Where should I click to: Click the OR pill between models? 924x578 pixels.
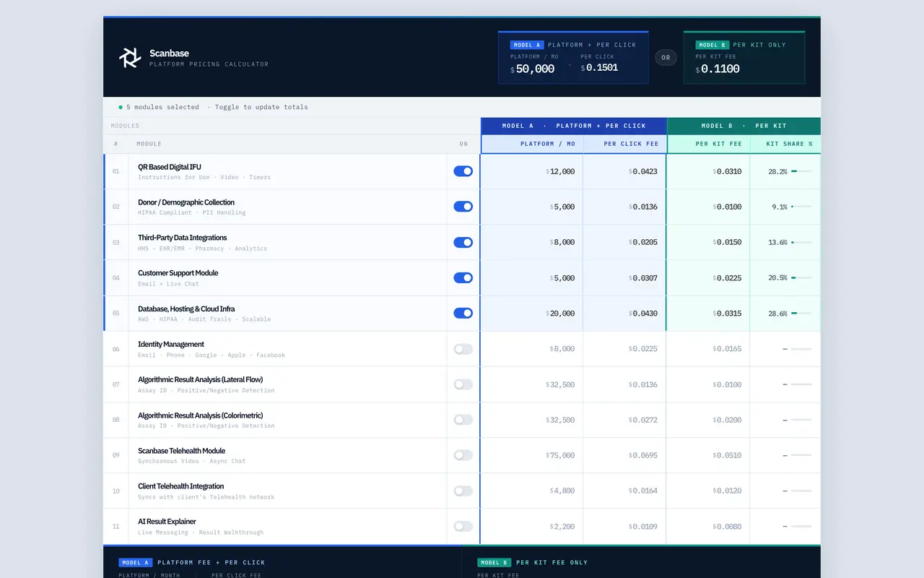tap(666, 58)
